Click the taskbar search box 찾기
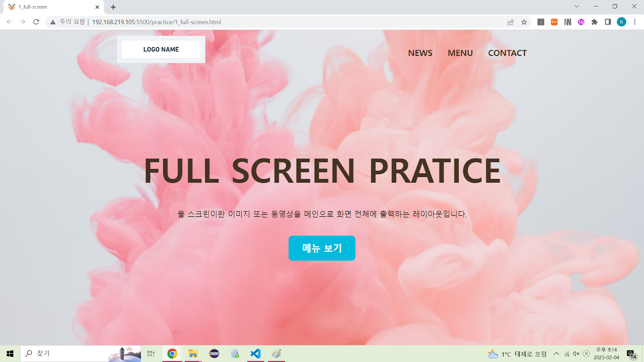Viewport: 644px width, 362px height. pyautogui.click(x=80, y=354)
